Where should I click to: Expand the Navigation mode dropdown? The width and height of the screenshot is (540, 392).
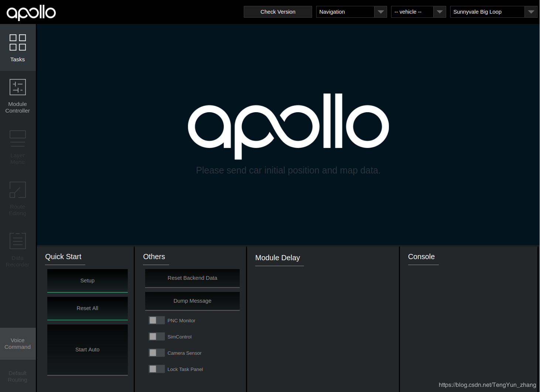tap(380, 11)
